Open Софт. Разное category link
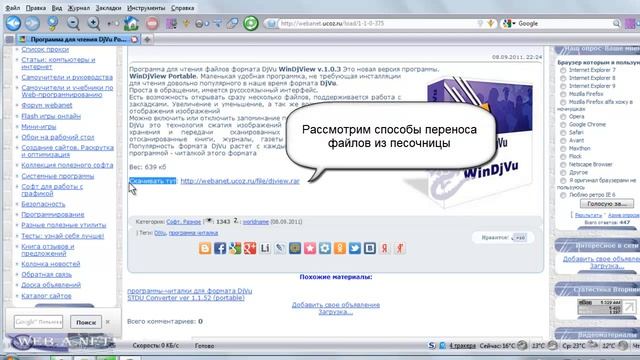Image resolution: width=640 pixels, height=360 pixels. (x=184, y=222)
